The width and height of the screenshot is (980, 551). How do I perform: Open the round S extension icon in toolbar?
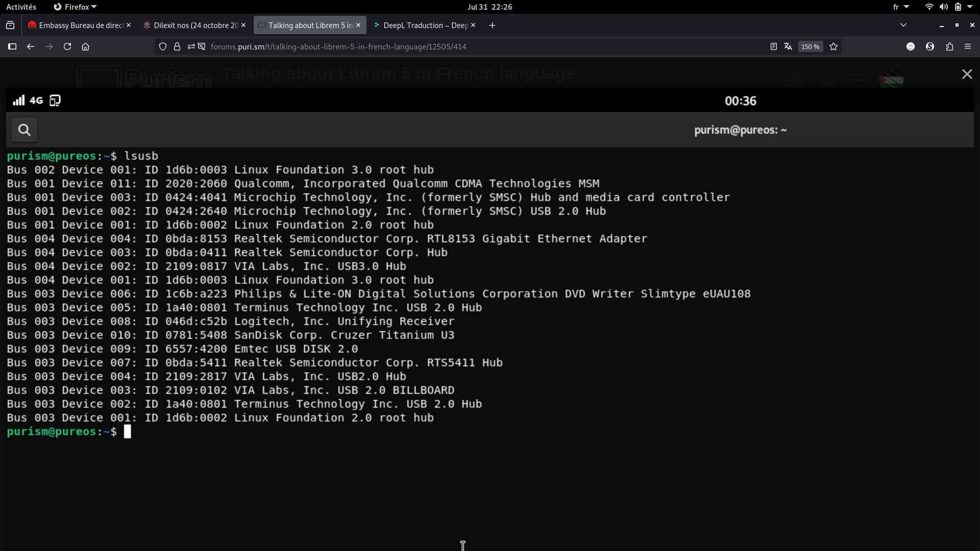coord(930,46)
